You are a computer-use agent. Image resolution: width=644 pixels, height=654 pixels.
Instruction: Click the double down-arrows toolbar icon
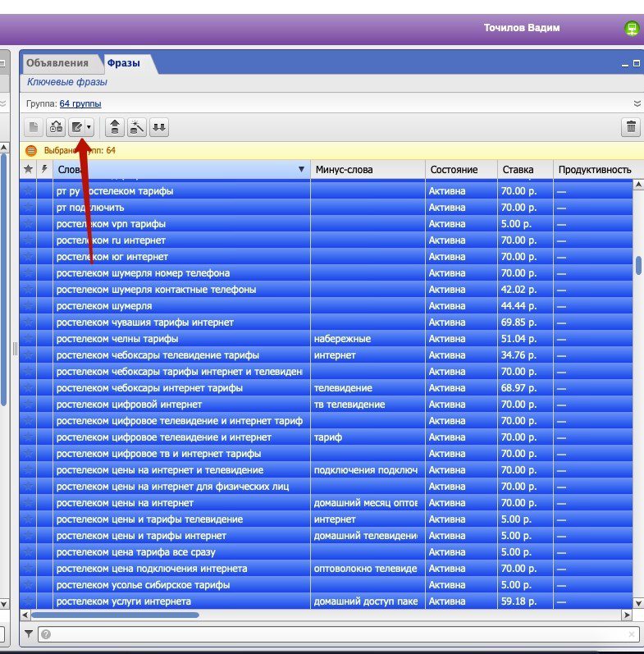tap(159, 127)
